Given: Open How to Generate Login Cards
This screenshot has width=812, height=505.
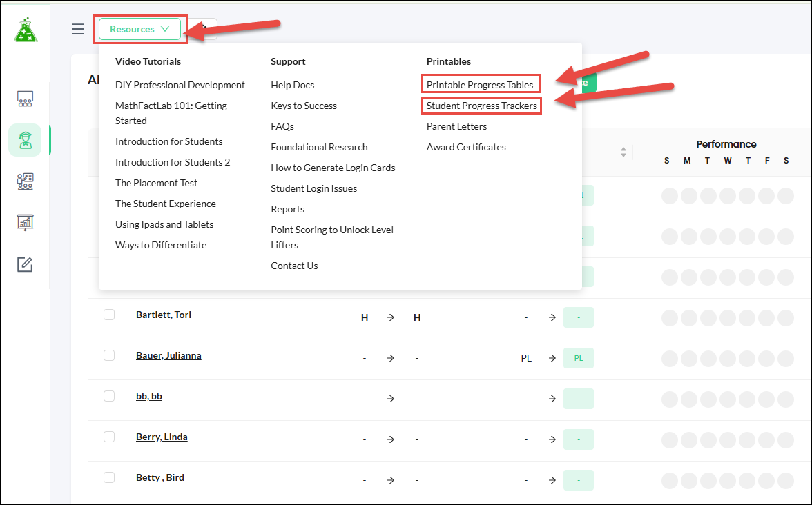Looking at the screenshot, I should pyautogui.click(x=333, y=168).
